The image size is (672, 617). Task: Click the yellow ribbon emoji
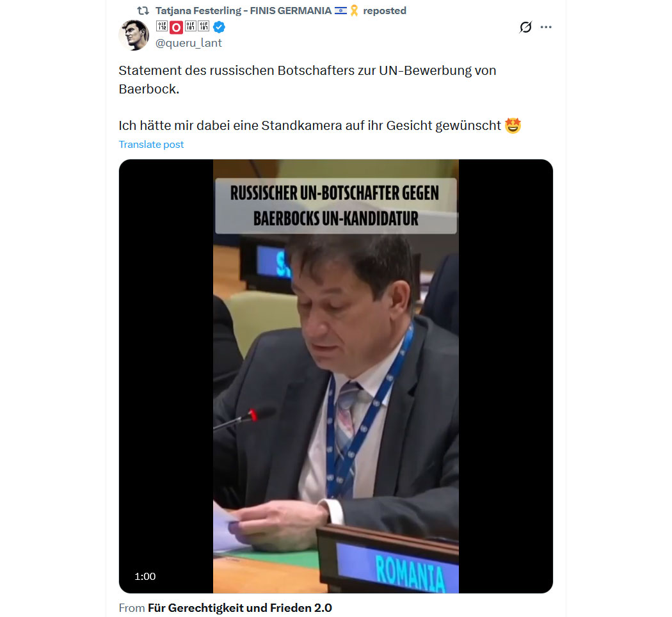[354, 11]
